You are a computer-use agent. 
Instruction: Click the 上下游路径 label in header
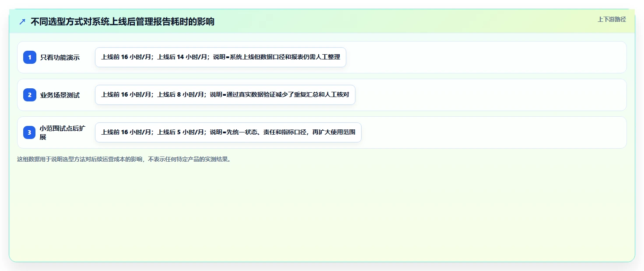tap(612, 19)
